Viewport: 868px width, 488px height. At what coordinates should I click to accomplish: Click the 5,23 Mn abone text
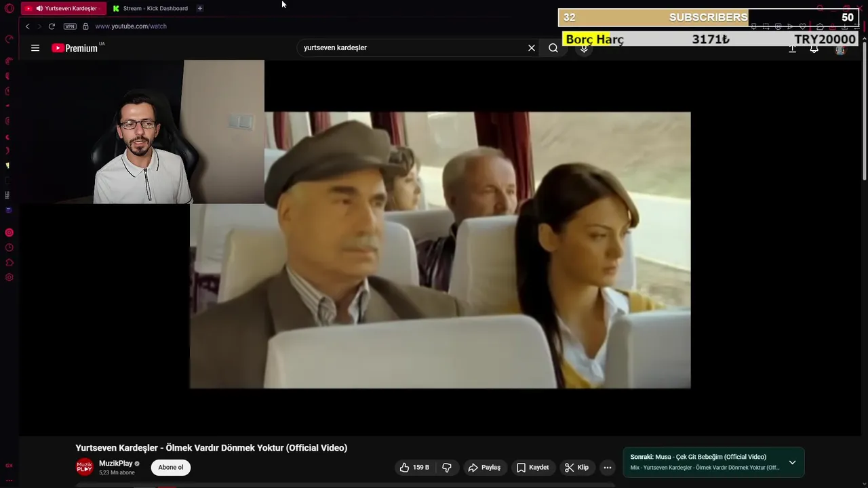[x=117, y=472]
